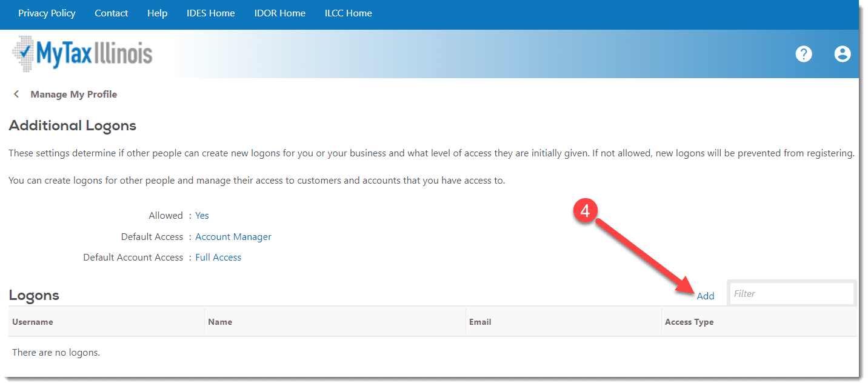The image size is (868, 386).
Task: Click the MyTax Illinois logo
Action: [82, 54]
